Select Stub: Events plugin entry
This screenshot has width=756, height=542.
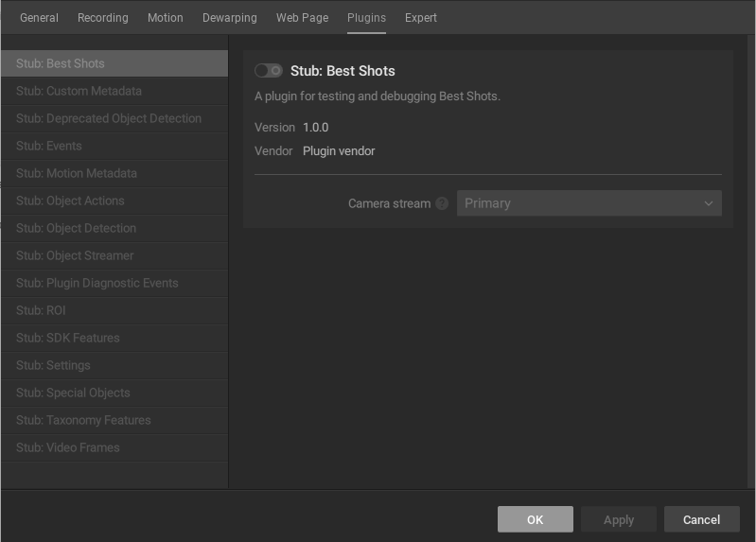click(x=49, y=146)
